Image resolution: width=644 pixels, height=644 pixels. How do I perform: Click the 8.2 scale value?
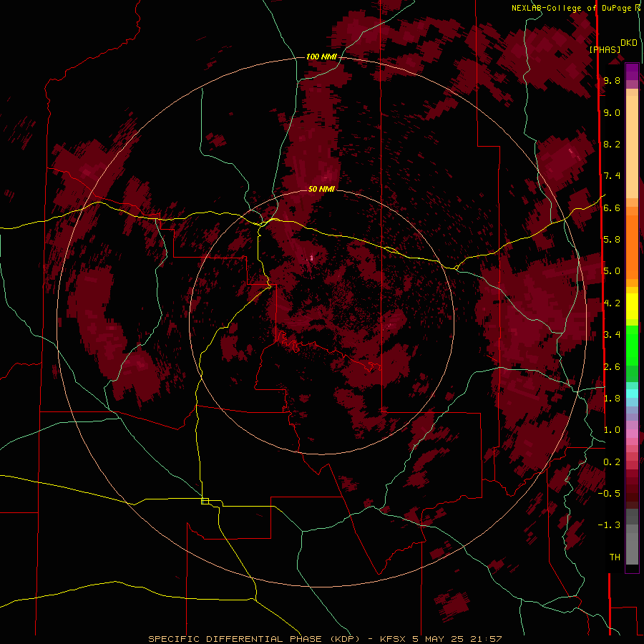tap(612, 144)
